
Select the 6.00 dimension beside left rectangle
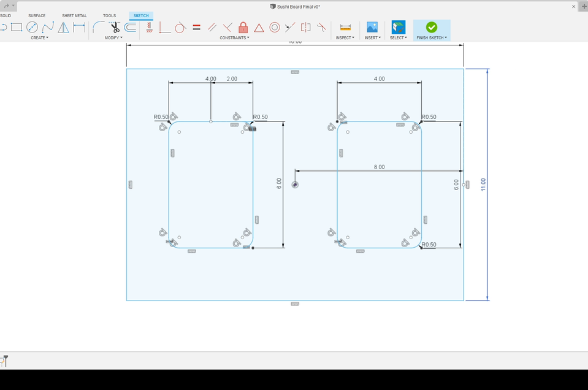tap(279, 183)
